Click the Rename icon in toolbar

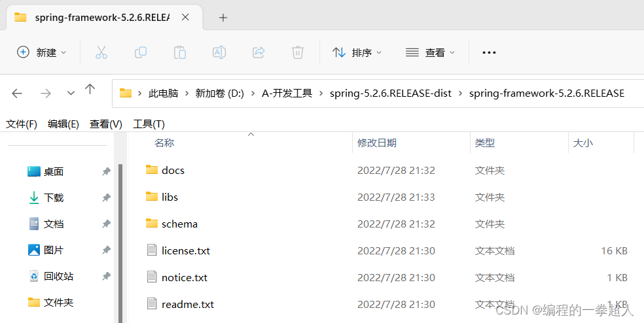(x=219, y=52)
